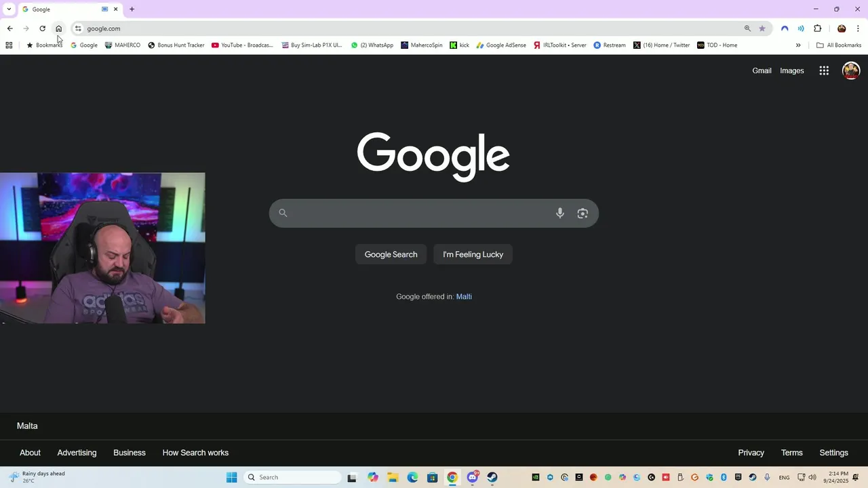Click the ENG language indicator

pos(784,477)
